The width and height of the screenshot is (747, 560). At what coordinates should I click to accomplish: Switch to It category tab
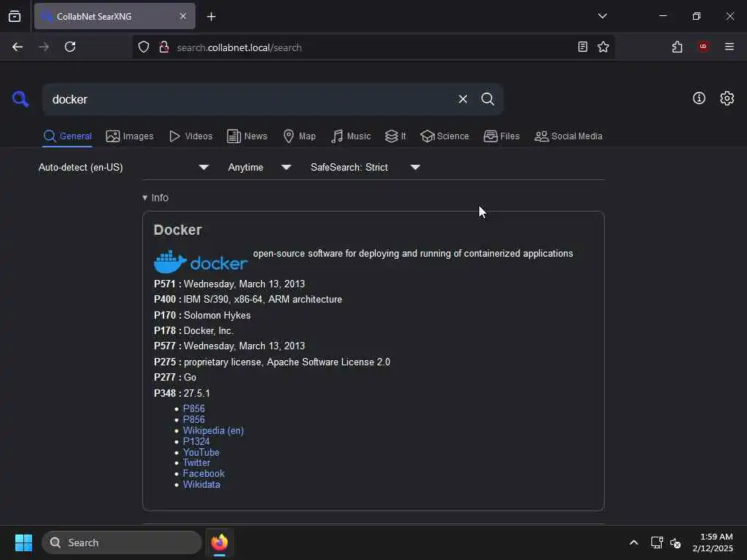[x=395, y=136]
